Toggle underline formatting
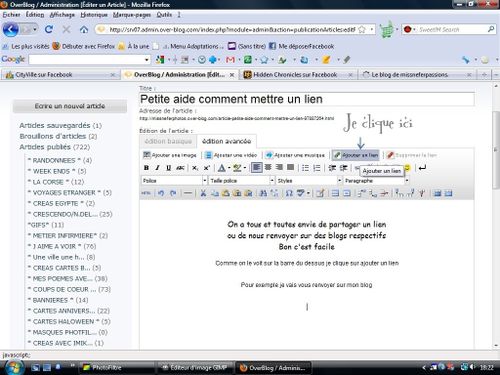The image size is (500, 375). 169,168
